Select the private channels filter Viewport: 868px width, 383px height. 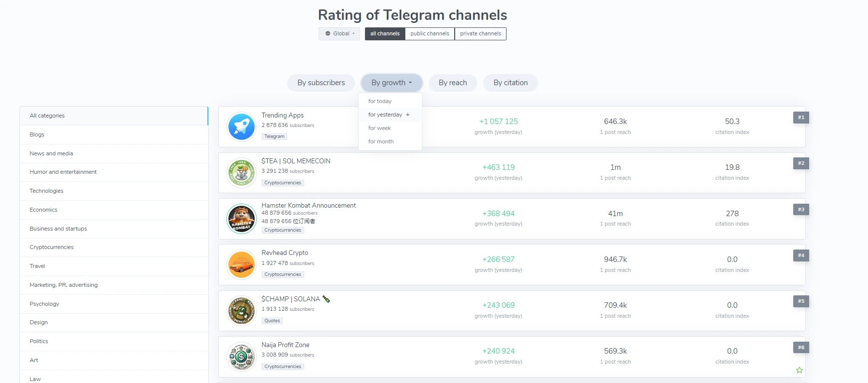[480, 34]
